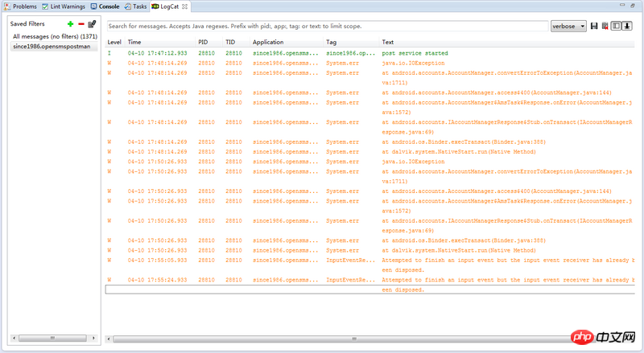Click the log messages horizontal scrollbar thumb

coord(354,339)
